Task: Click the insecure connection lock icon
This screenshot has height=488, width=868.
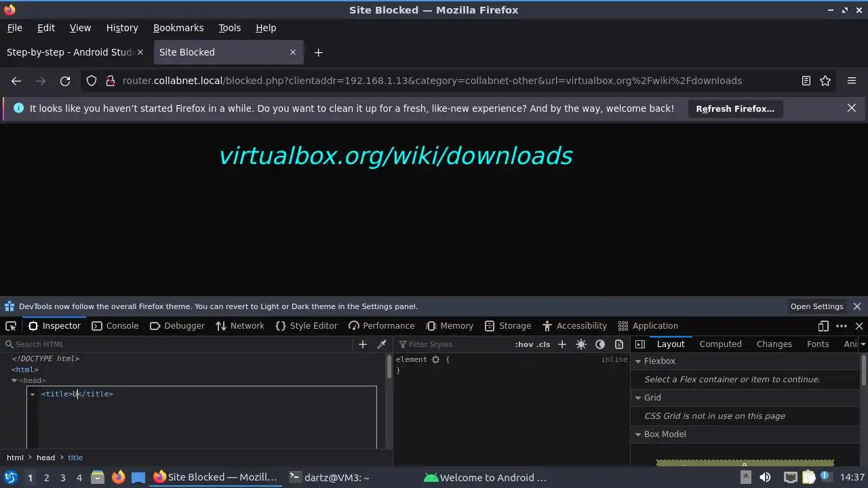Action: point(111,81)
